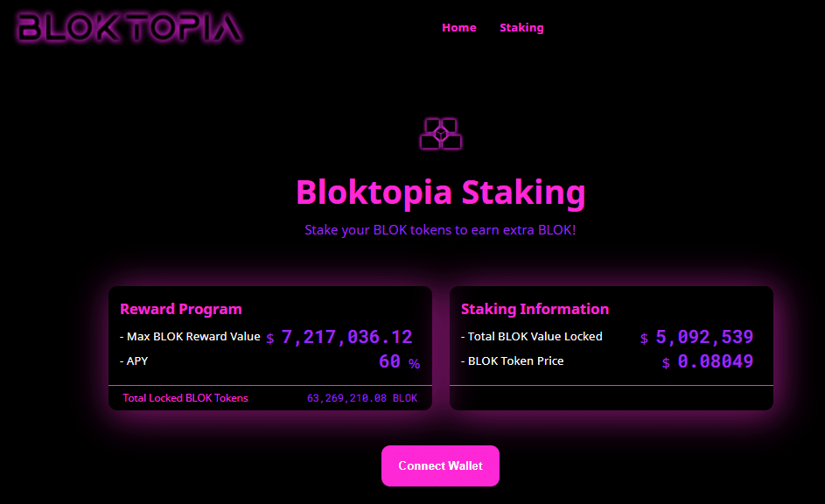Click the dollar icon before Total BLOK Value Locked
825x504 pixels.
pyautogui.click(x=643, y=338)
